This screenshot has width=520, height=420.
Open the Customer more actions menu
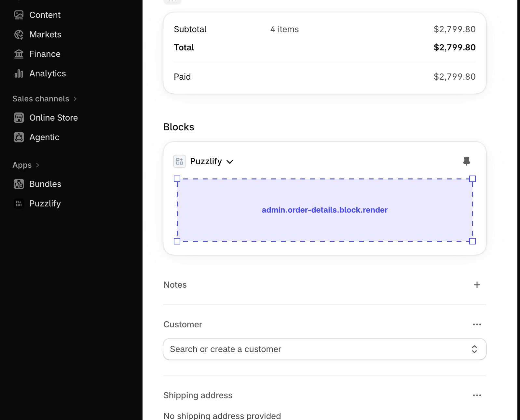(477, 324)
